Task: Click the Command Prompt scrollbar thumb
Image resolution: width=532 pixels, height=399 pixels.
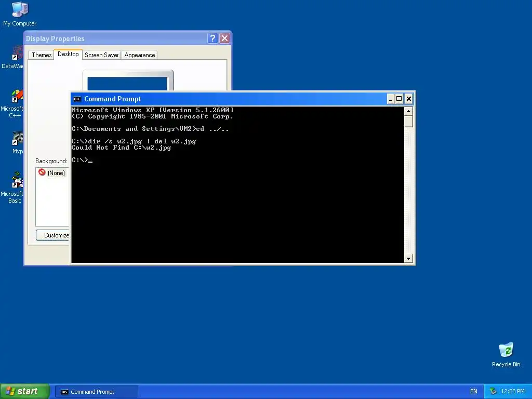Action: [408, 122]
